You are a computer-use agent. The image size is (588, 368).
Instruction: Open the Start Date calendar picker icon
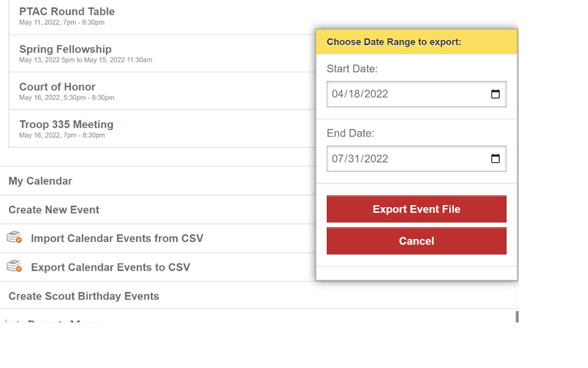point(496,94)
